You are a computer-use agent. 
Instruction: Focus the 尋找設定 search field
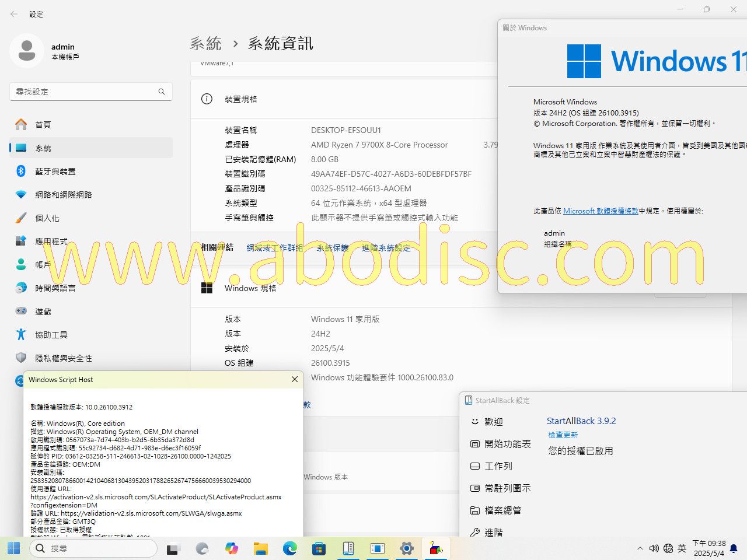click(91, 92)
